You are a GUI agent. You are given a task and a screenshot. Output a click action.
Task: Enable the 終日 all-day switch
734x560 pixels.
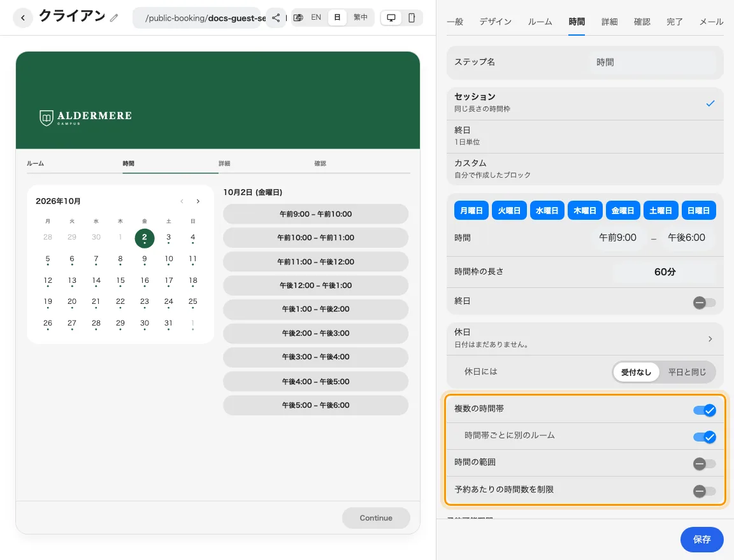tap(704, 303)
